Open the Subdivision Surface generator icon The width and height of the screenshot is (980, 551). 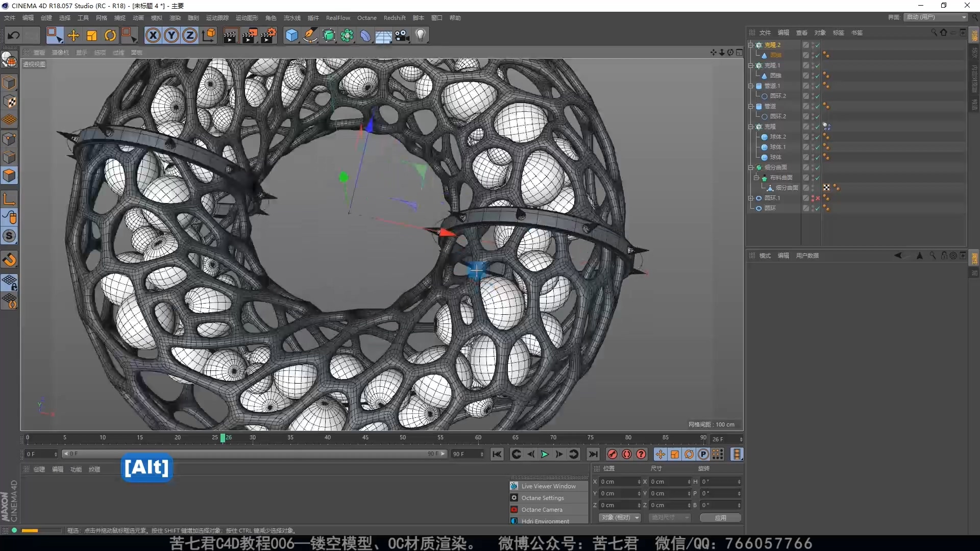pos(329,35)
